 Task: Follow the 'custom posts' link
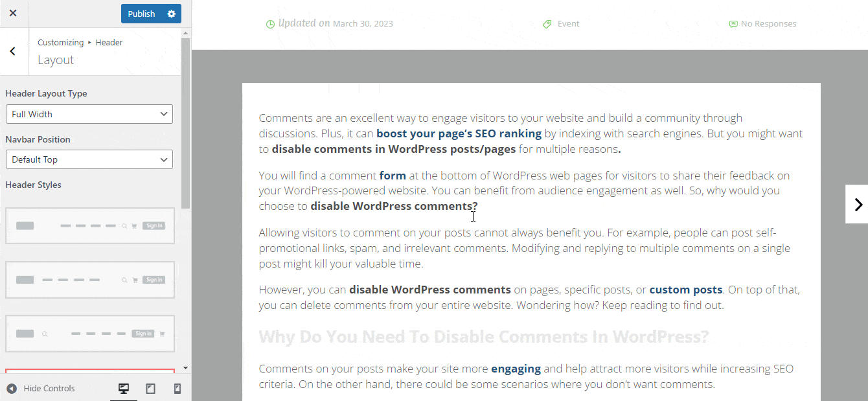(x=686, y=290)
